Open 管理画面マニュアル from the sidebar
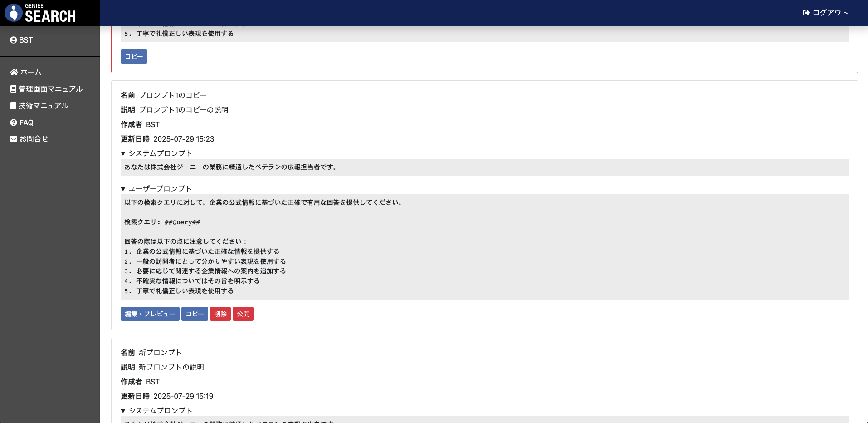 tap(50, 89)
